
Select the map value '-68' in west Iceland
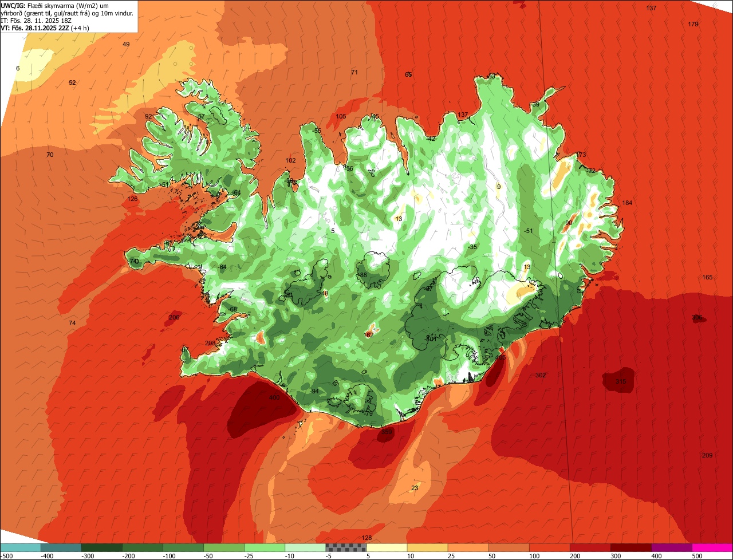[x=232, y=309]
